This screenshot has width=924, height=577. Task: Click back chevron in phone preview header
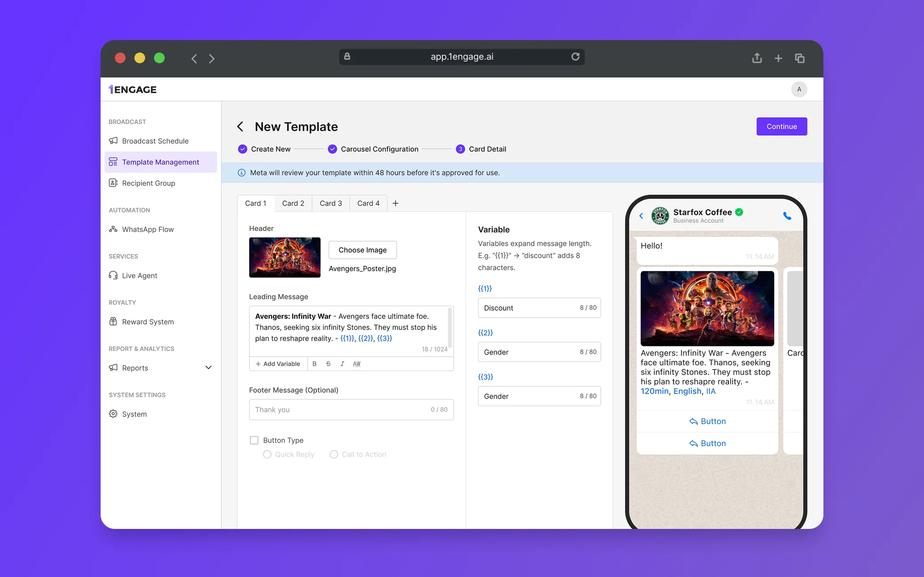(641, 216)
